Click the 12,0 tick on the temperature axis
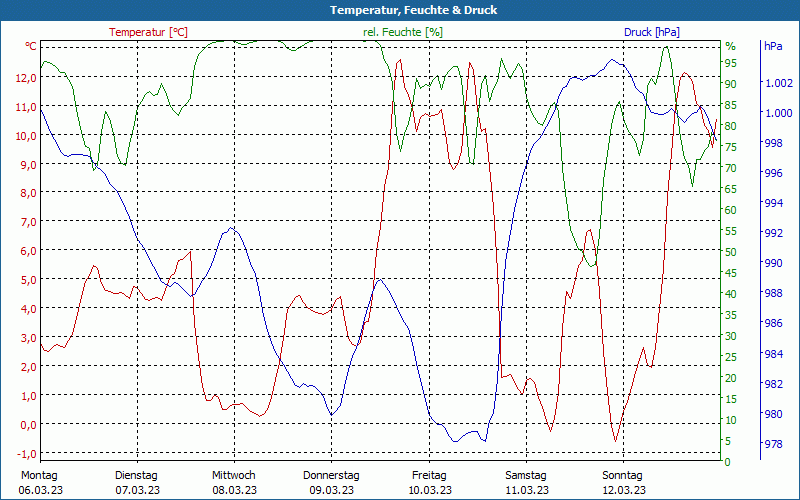Screen dimensions: 800x500 pyautogui.click(x=26, y=77)
